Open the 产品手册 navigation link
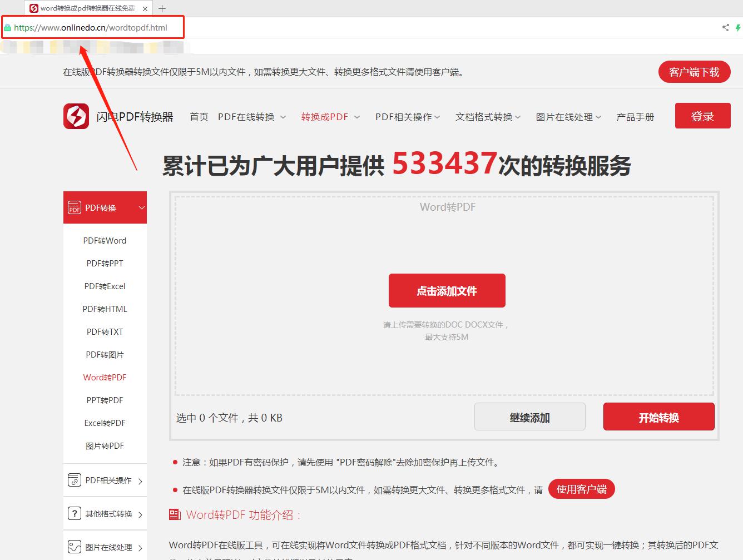 635,117
